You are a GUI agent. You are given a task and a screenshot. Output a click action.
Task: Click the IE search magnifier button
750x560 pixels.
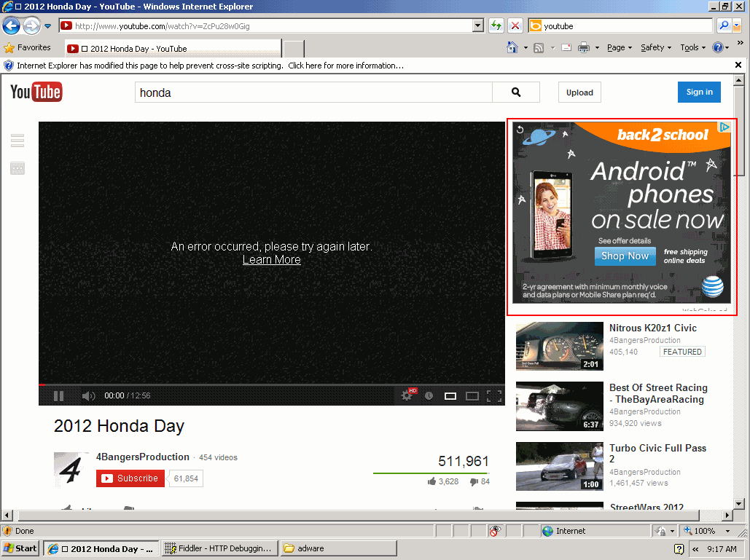point(724,25)
